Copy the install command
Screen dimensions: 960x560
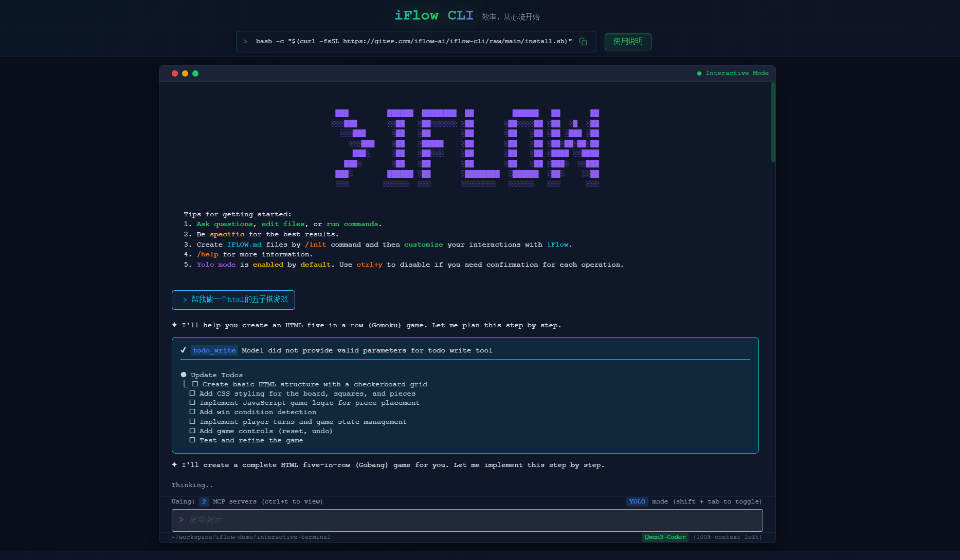(583, 42)
